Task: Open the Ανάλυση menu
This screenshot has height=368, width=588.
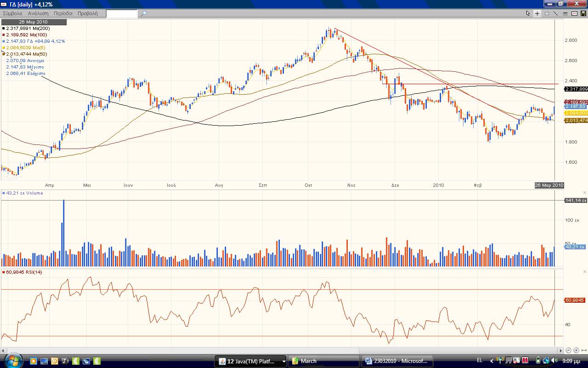Action: [38, 14]
